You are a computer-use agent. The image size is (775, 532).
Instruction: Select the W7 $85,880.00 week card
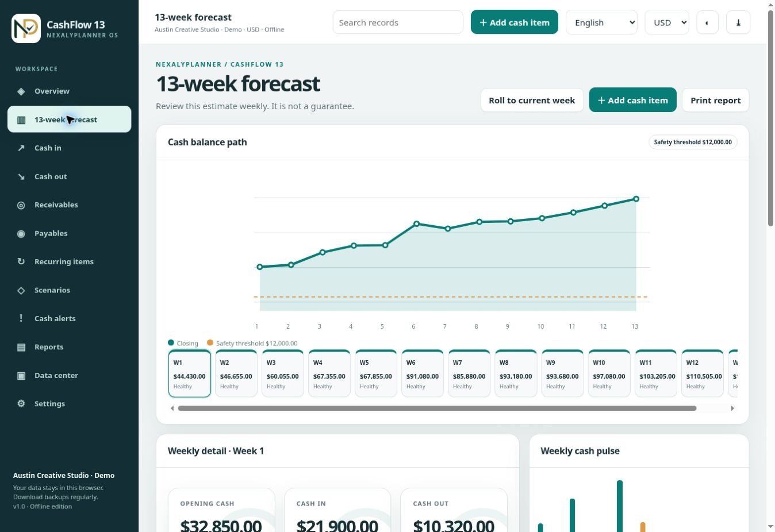469,373
